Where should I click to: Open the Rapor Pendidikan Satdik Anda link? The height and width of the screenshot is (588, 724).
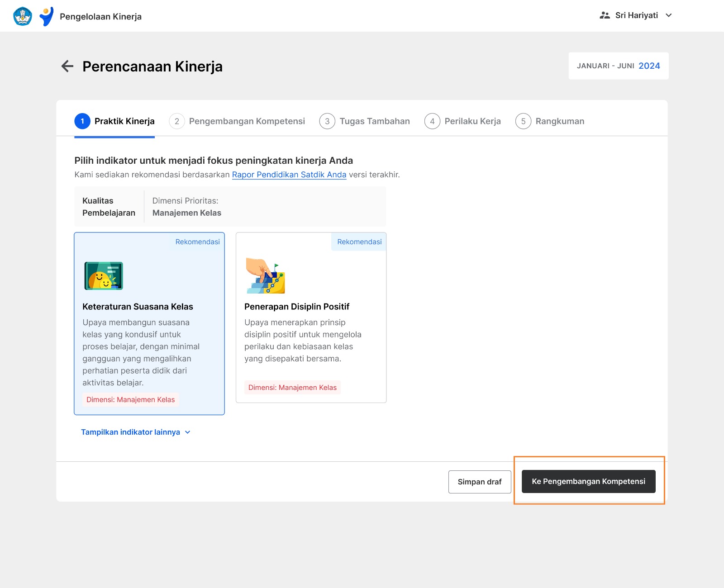[x=289, y=175]
